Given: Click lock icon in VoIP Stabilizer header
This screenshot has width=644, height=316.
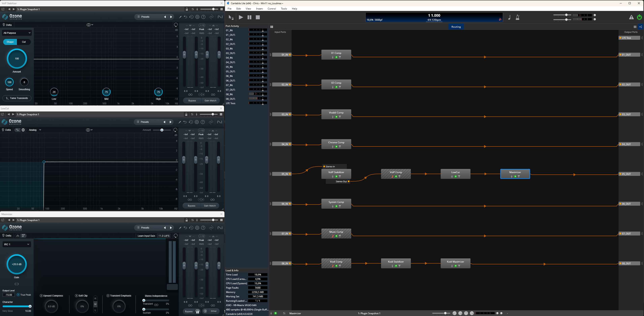Looking at the screenshot, I should point(187,9).
